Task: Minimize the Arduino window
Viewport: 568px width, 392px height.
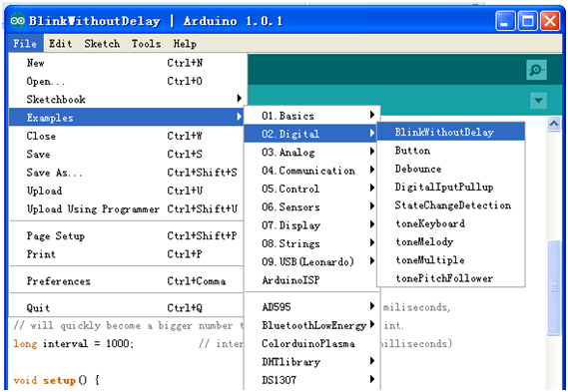Action: coord(505,21)
